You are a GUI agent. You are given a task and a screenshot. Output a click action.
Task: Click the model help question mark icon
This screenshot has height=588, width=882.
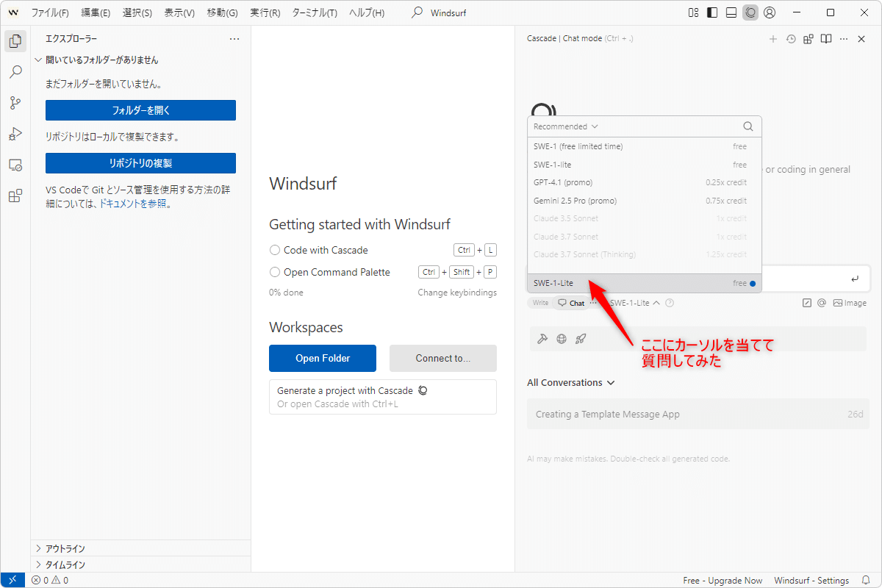point(670,303)
